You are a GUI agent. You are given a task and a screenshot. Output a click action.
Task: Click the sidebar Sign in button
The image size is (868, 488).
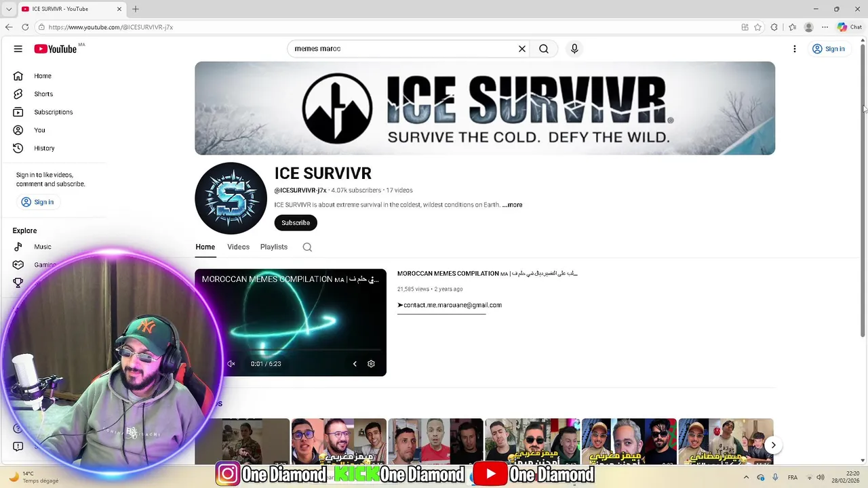(37, 202)
